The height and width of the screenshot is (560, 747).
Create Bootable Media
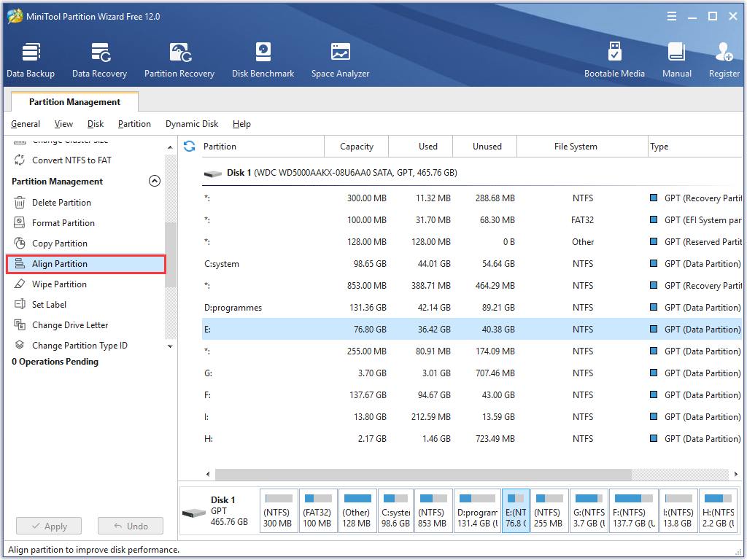(x=614, y=60)
